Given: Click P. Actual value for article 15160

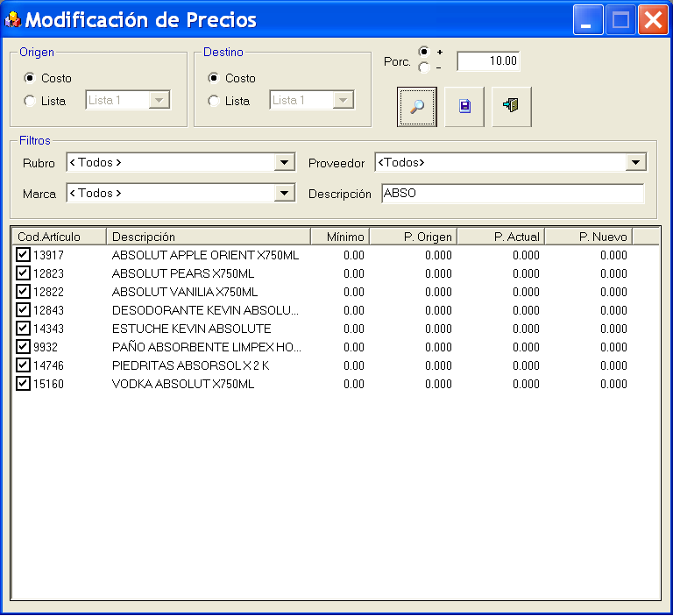Looking at the screenshot, I should pyautogui.click(x=526, y=384).
